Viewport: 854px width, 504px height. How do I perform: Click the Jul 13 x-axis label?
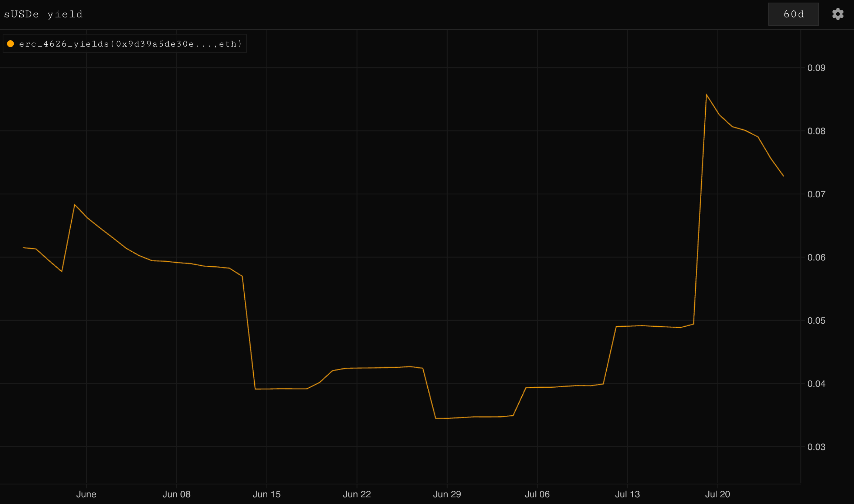tap(627, 494)
